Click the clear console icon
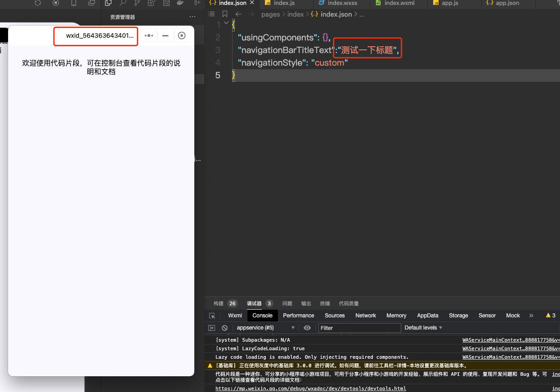The width and height of the screenshot is (560, 392). [224, 328]
